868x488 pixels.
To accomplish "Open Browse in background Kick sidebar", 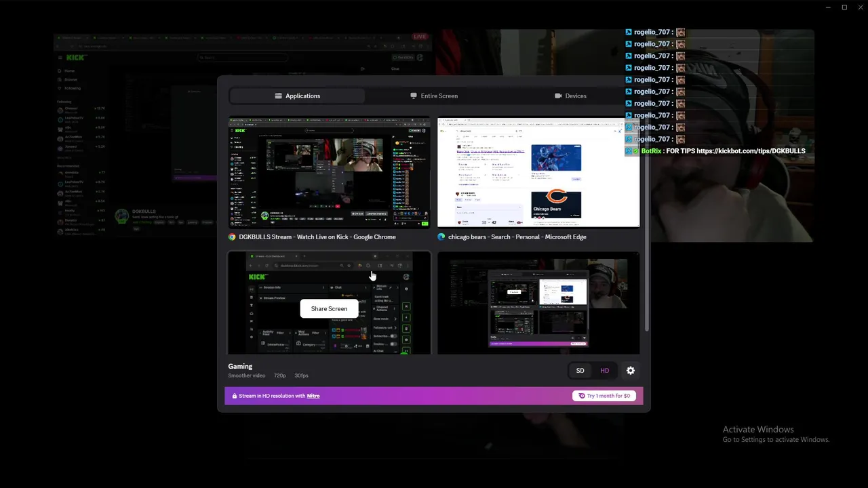I will pos(68,79).
